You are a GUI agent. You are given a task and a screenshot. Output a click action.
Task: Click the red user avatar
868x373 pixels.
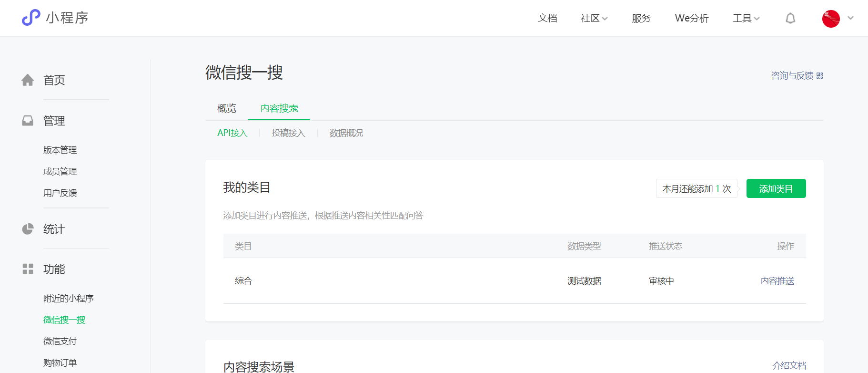point(831,19)
